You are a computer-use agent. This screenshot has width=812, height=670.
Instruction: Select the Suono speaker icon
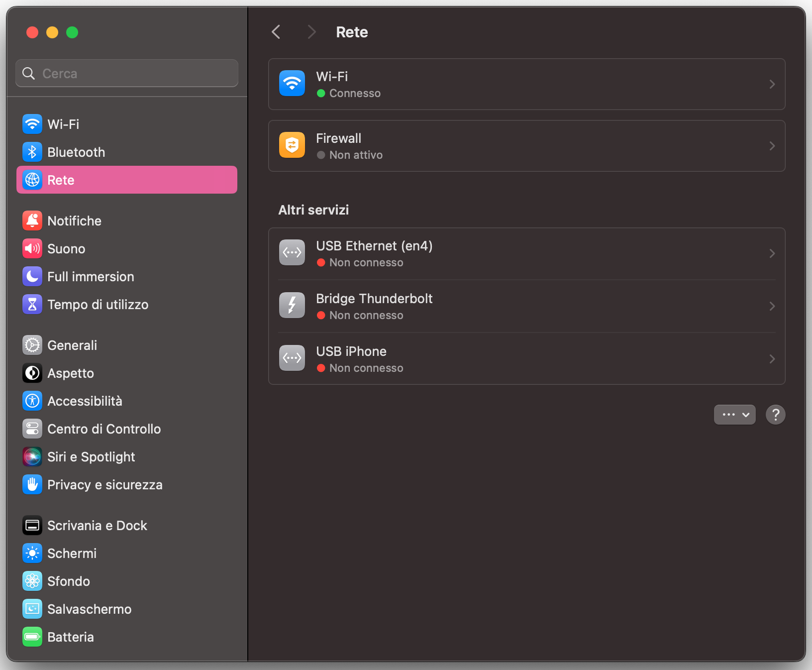[x=32, y=249]
